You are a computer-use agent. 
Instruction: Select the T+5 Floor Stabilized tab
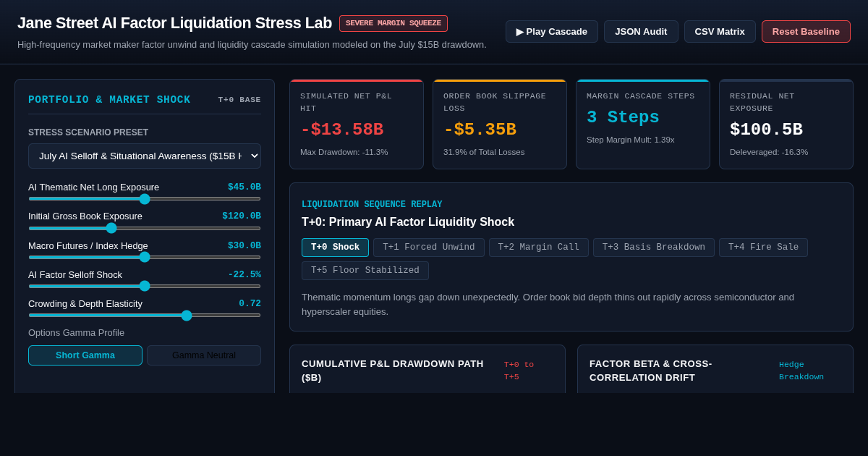(365, 271)
